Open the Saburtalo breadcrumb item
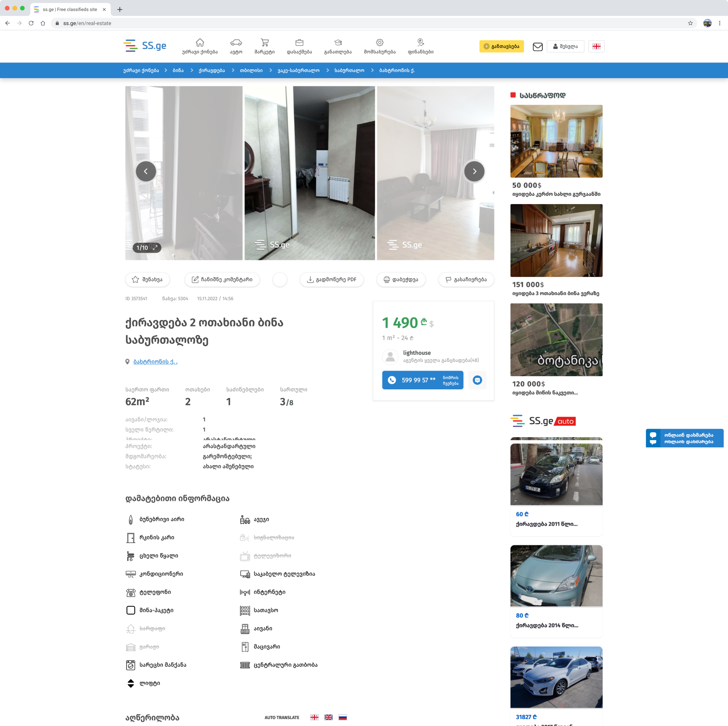728x726 pixels. (349, 71)
